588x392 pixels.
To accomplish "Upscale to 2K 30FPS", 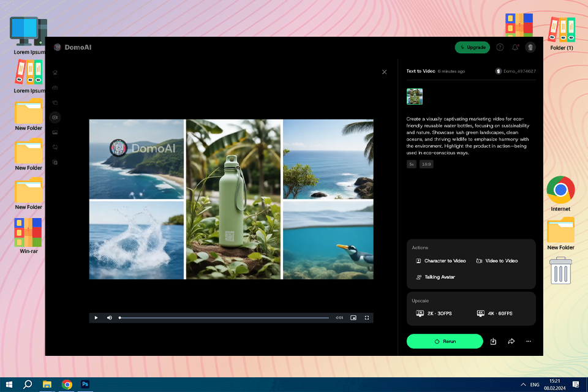I will tap(434, 313).
